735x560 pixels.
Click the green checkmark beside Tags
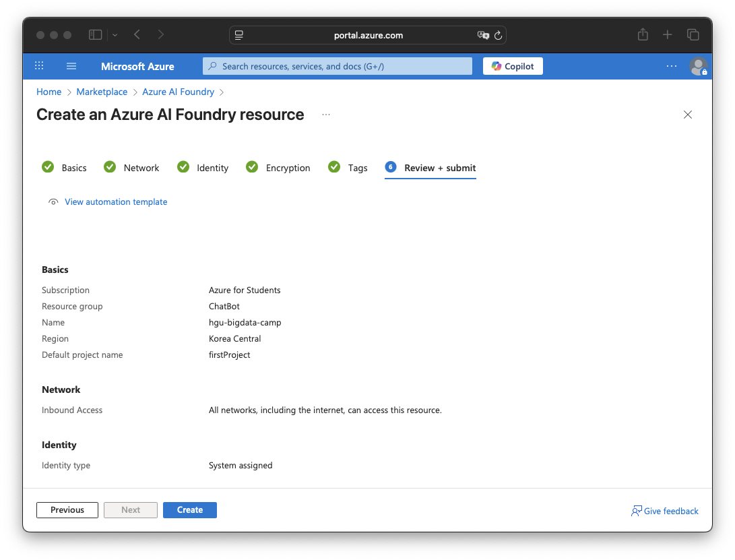pos(334,167)
